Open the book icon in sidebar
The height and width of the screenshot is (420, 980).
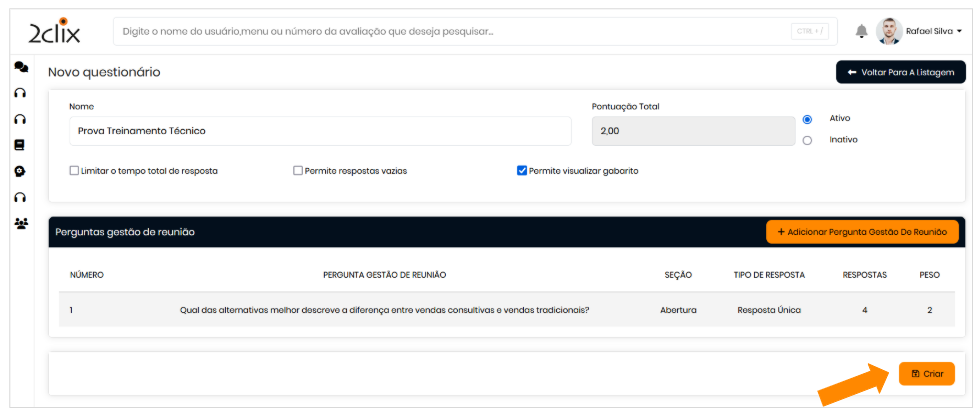[20, 145]
